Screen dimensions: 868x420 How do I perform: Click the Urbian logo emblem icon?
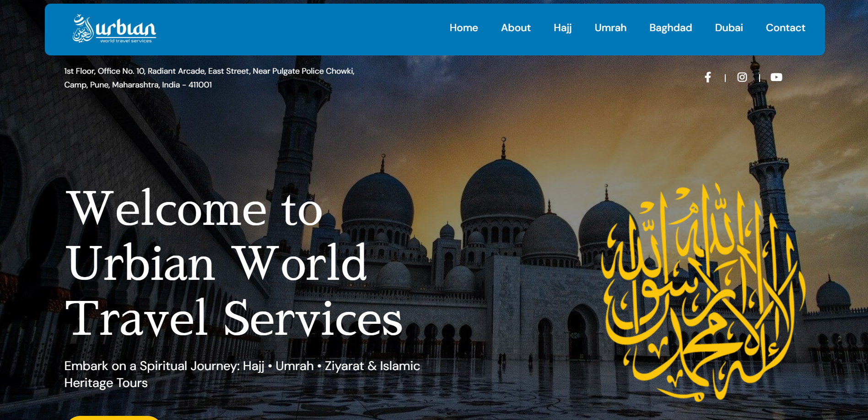pos(82,29)
